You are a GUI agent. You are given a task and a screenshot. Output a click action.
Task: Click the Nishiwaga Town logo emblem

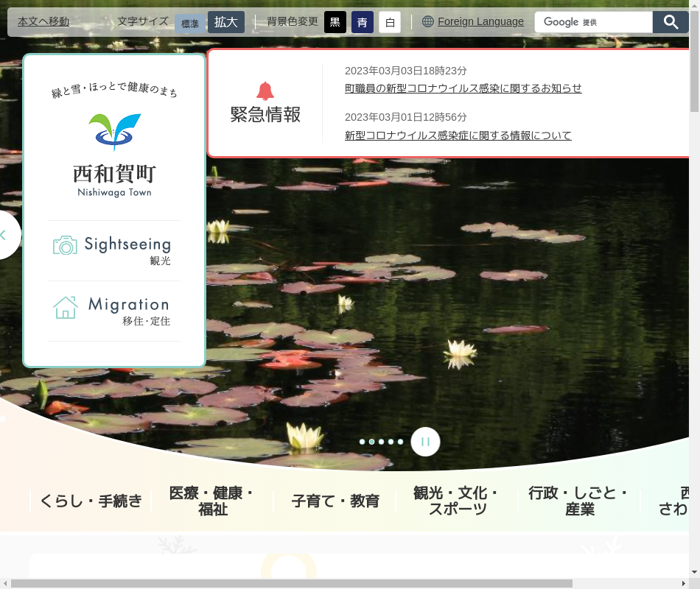115,132
